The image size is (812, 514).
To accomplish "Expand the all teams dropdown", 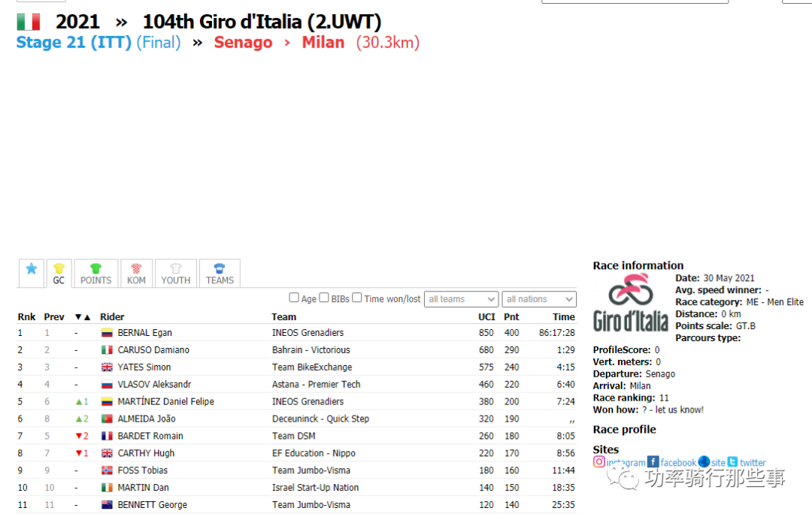I will click(x=461, y=299).
